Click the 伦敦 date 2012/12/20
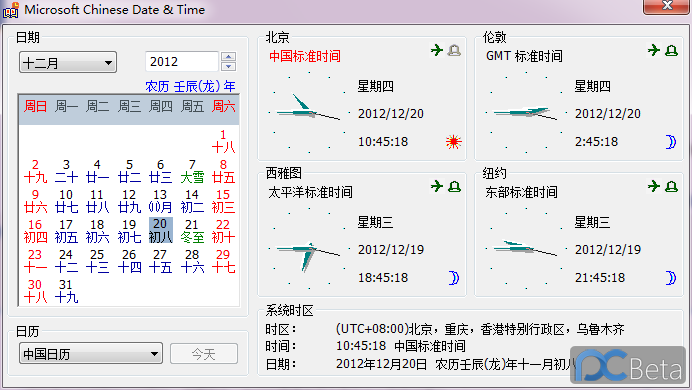Screen dimensions: 692x390 [x=608, y=113]
